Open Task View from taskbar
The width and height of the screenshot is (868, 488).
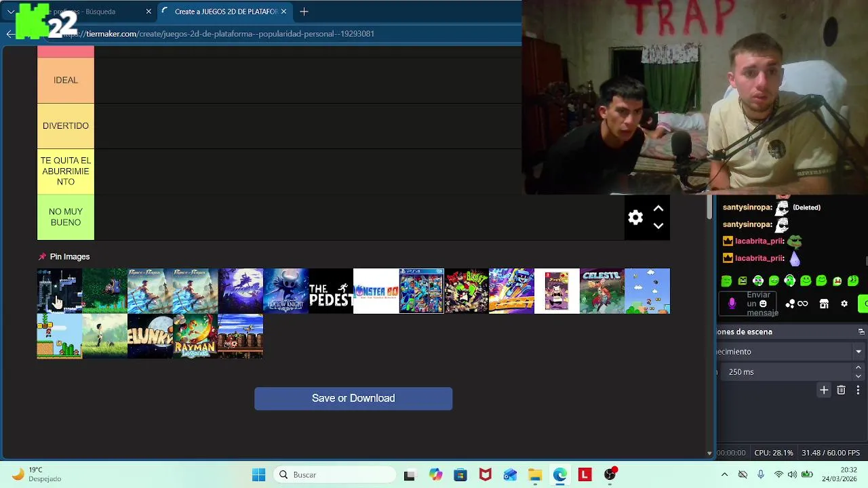pyautogui.click(x=409, y=475)
